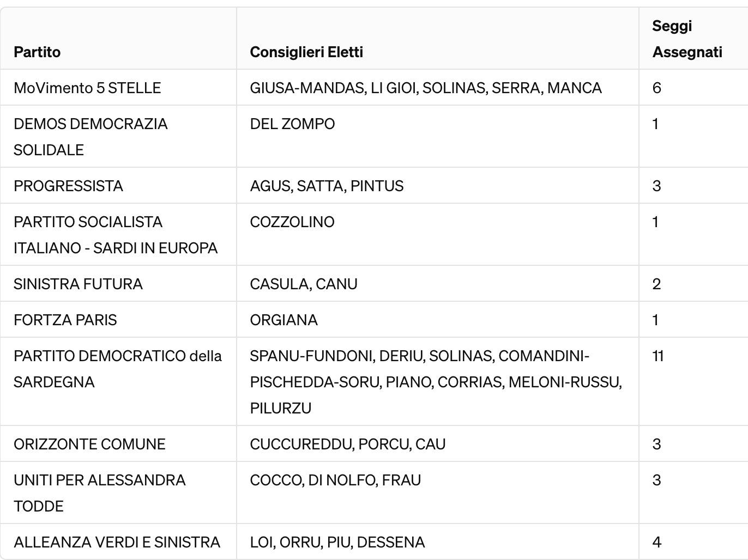Image resolution: width=748 pixels, height=560 pixels.
Task: Click the ORGIANA councillor cell
Action: point(283,320)
